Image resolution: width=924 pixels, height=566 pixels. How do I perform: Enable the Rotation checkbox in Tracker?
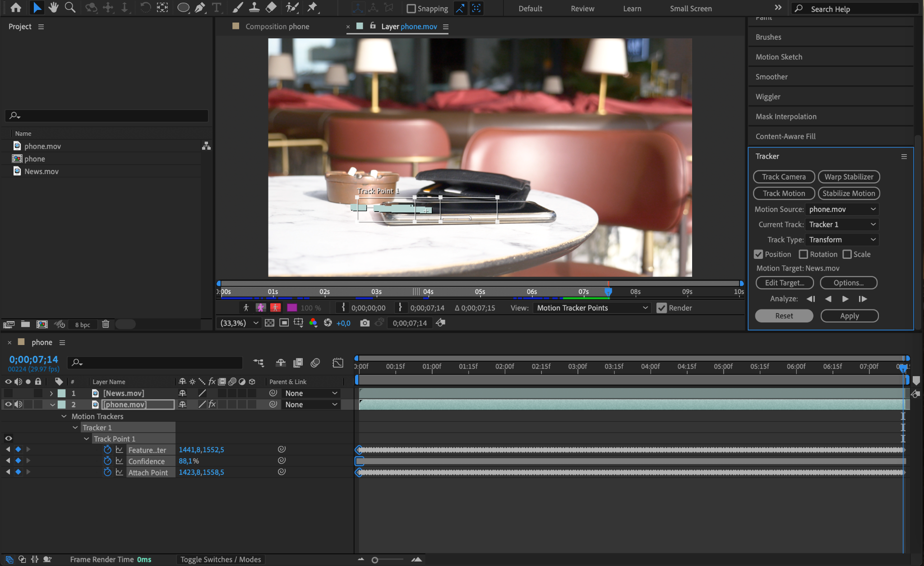(x=803, y=254)
